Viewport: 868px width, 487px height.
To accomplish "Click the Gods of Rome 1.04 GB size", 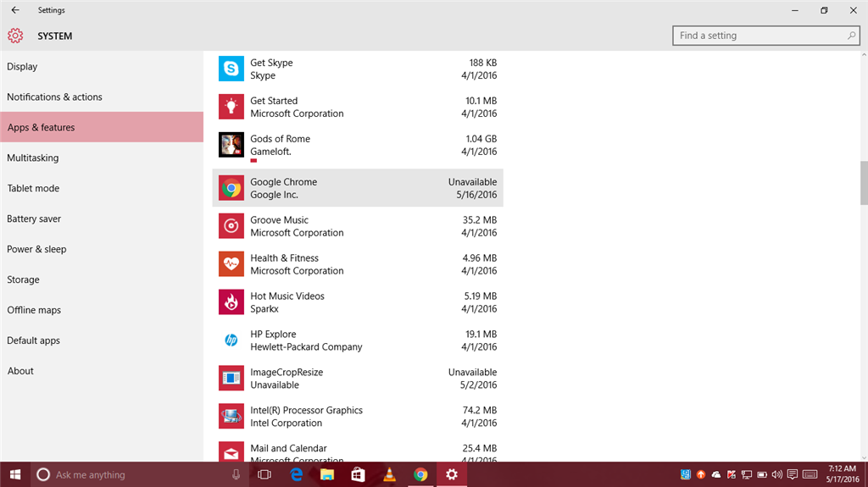I will click(x=481, y=139).
